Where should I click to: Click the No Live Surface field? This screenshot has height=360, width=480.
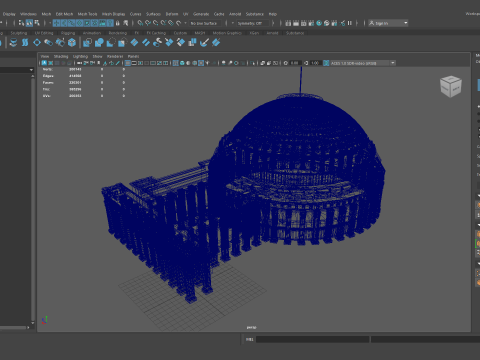(x=205, y=23)
